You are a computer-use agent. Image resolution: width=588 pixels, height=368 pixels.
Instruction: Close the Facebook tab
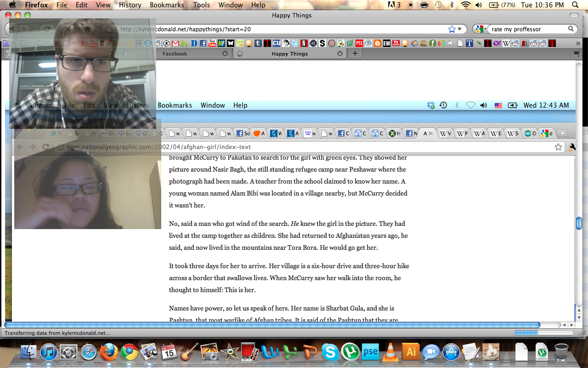click(x=225, y=54)
